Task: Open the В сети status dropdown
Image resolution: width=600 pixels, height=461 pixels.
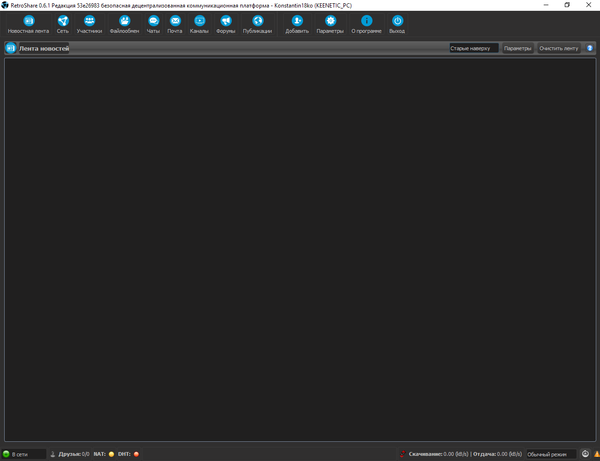Action: coord(24,454)
